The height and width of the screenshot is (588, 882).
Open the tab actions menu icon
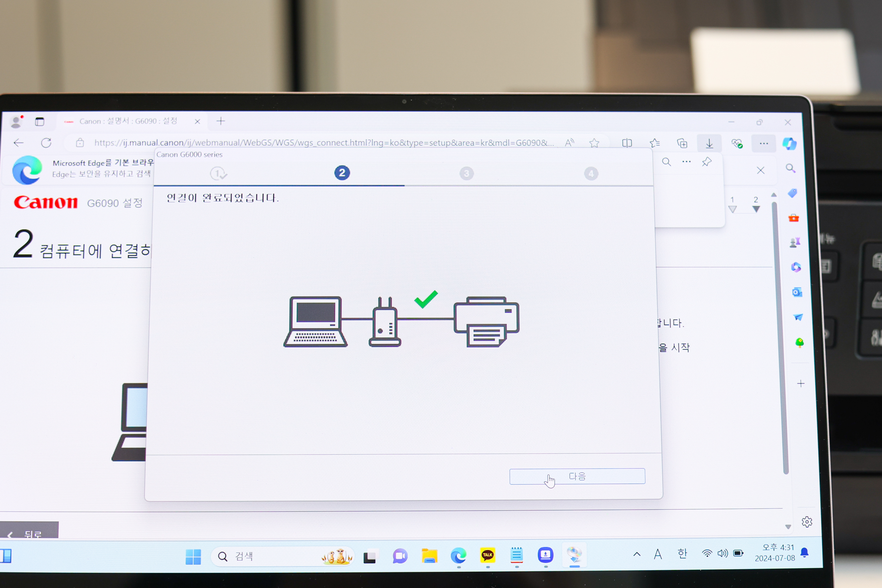coord(40,121)
